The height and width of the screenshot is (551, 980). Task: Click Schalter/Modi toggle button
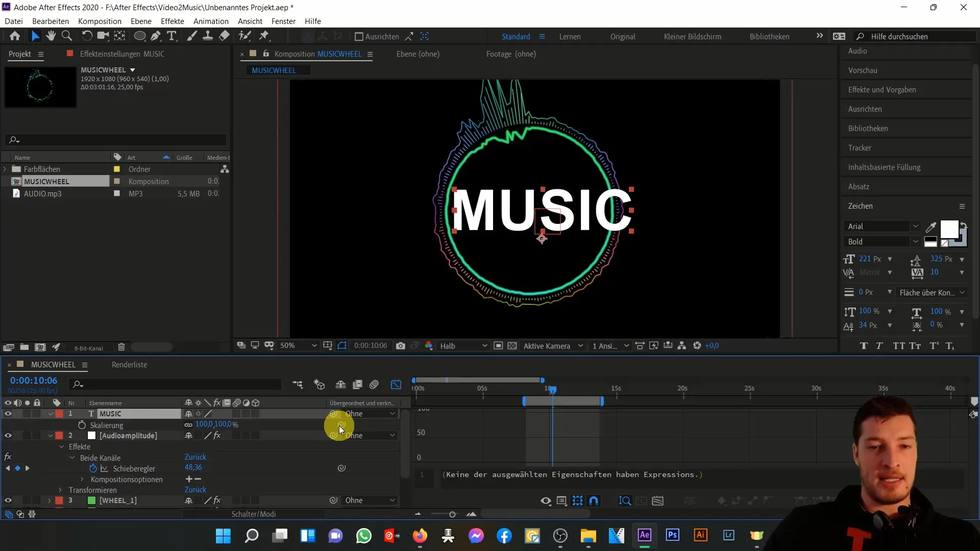click(254, 514)
